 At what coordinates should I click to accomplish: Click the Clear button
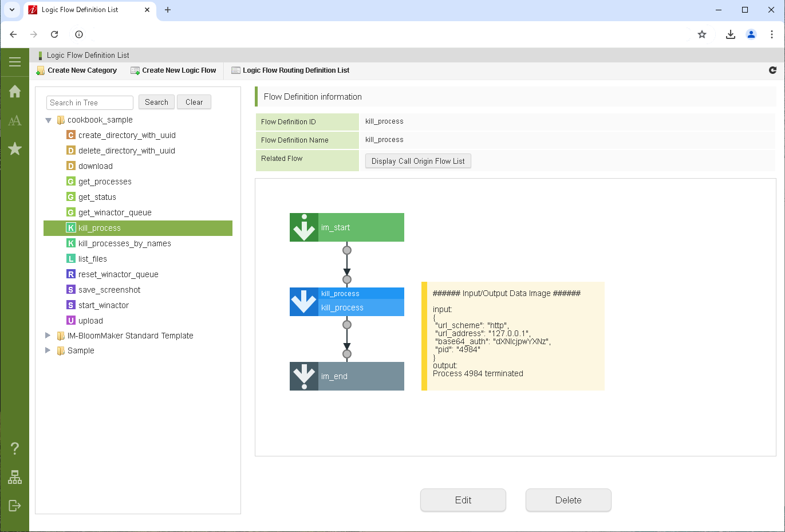(x=194, y=102)
